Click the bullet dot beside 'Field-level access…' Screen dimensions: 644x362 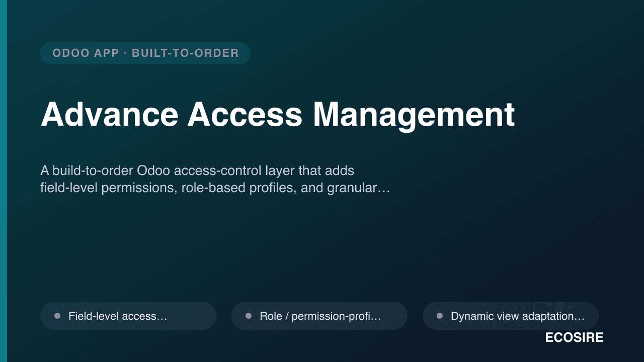(x=57, y=316)
